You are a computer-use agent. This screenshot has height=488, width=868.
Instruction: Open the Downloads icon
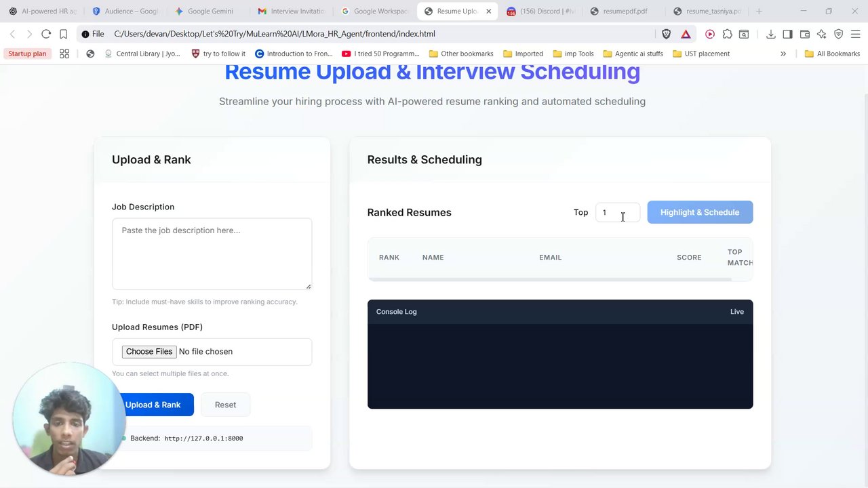tap(770, 34)
